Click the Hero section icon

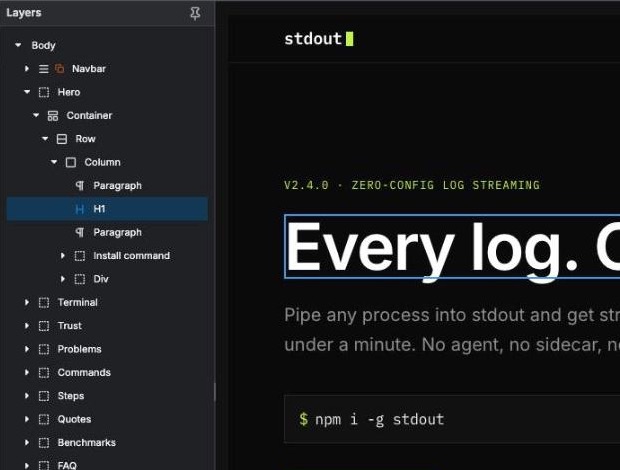44,92
